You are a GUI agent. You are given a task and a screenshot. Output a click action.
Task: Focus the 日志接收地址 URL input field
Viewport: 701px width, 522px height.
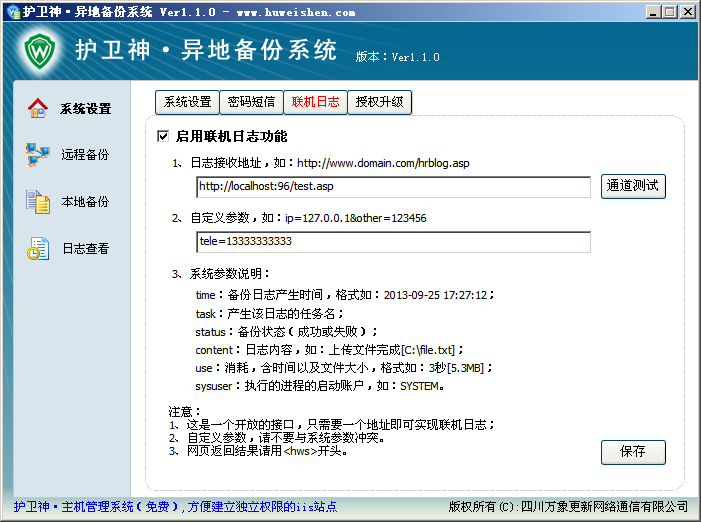pyautogui.click(x=393, y=187)
